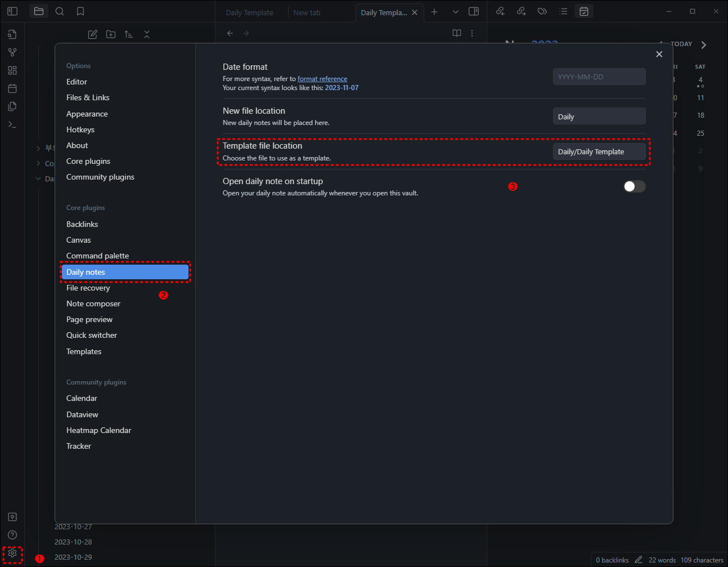Open bookmarks icon in sidebar header
This screenshot has height=567, width=728.
tap(80, 11)
